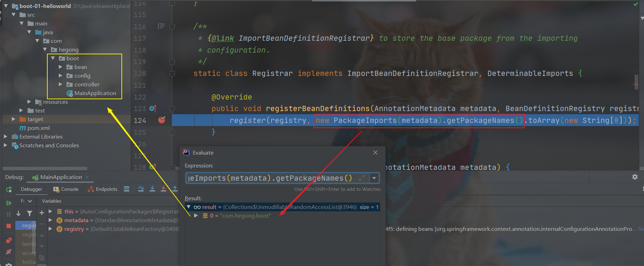The height and width of the screenshot is (266, 644).
Task: Expand the 0 = "com.hegong.boot" entry
Action: [196, 216]
